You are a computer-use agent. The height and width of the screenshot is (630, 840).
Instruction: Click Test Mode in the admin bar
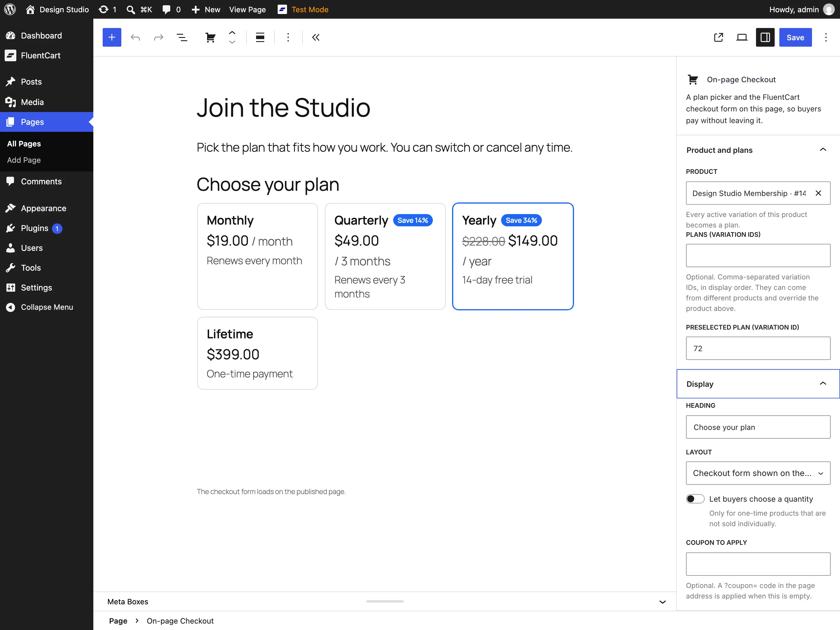pyautogui.click(x=303, y=9)
